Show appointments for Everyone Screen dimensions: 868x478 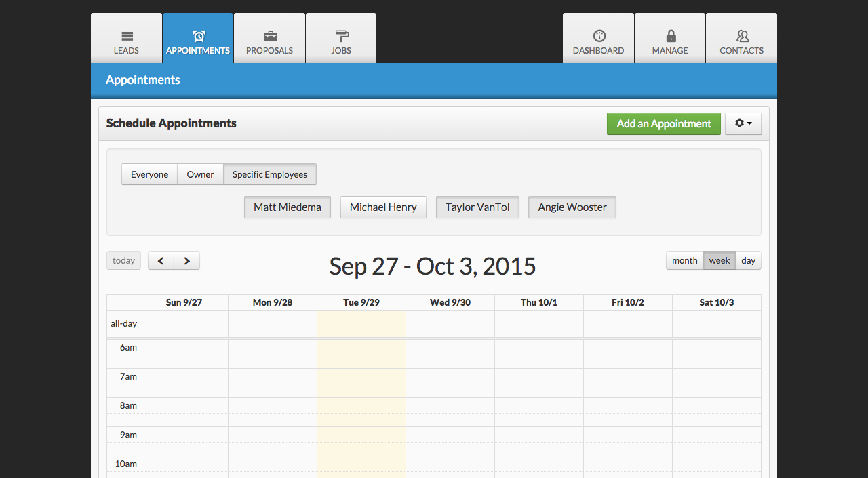[149, 174]
